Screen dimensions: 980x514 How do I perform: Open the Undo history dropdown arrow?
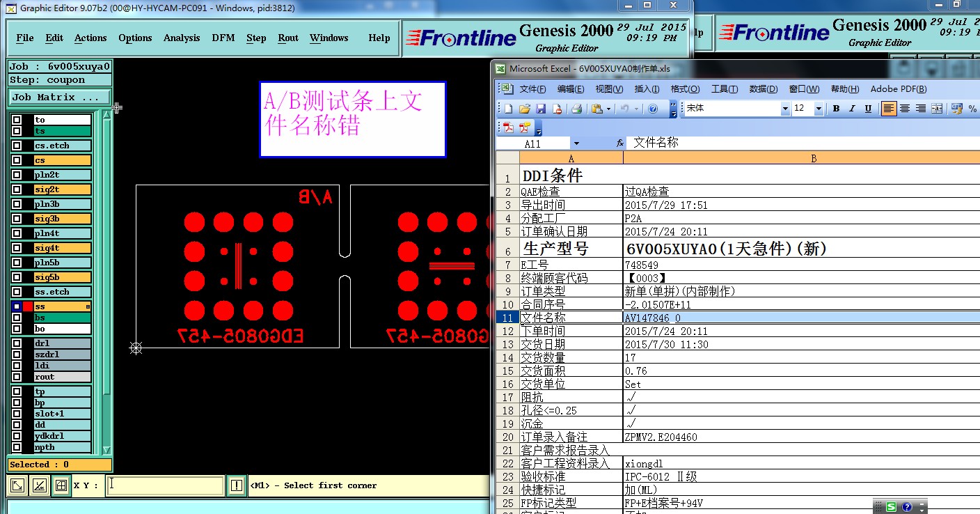636,109
